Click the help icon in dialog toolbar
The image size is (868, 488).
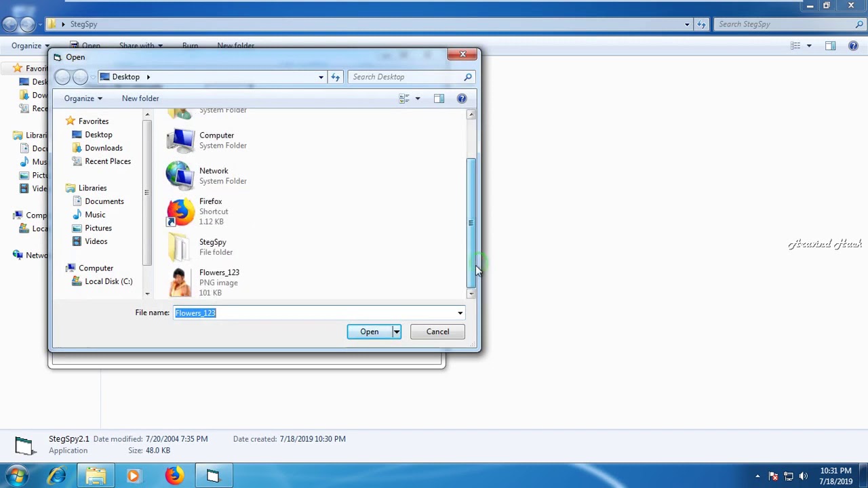(x=462, y=99)
